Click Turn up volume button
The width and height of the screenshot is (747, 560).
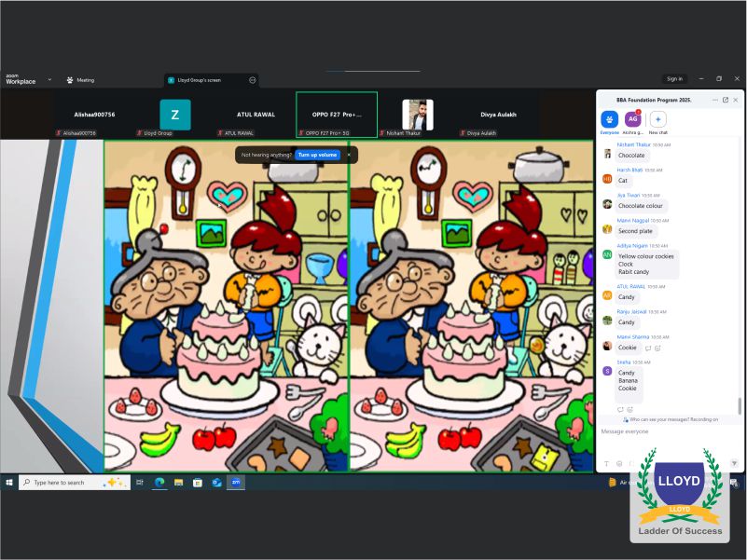[x=317, y=155]
